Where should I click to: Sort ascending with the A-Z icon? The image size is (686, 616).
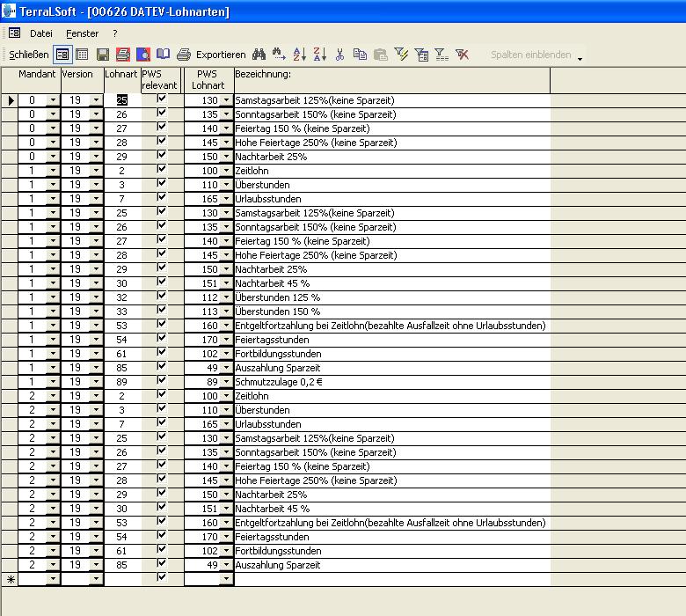[x=299, y=55]
